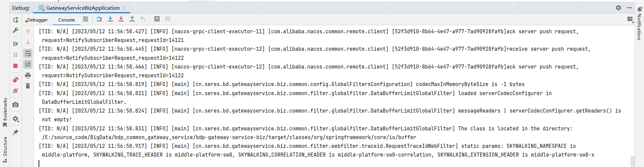
Task: Stop the running debug process
Action: point(15,66)
